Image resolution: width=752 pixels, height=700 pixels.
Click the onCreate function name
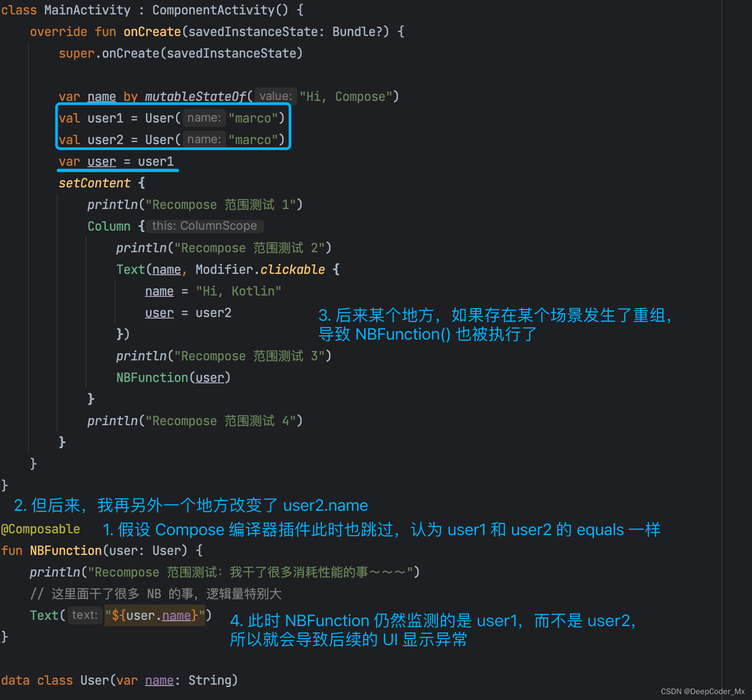pos(152,32)
